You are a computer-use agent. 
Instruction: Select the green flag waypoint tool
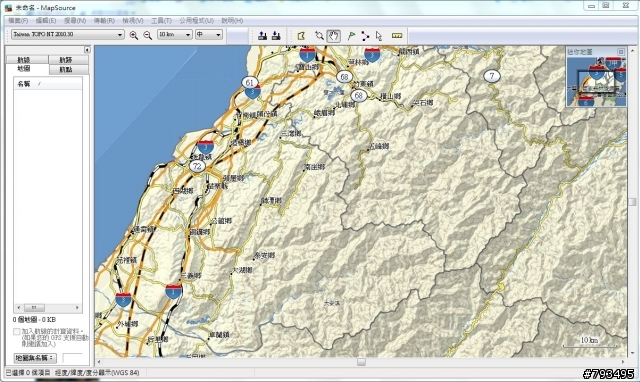pyautogui.click(x=351, y=36)
